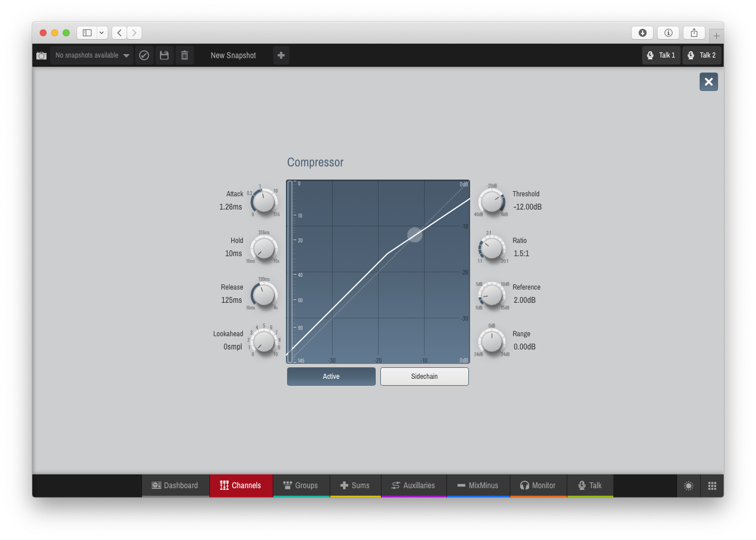756x540 pixels.
Task: Adjust the Hold knob
Action: click(264, 248)
